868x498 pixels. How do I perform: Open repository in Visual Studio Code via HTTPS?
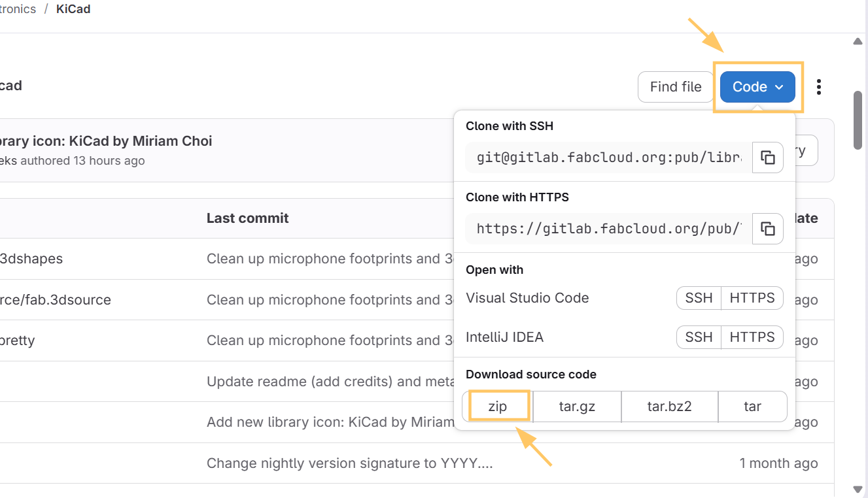coord(752,297)
